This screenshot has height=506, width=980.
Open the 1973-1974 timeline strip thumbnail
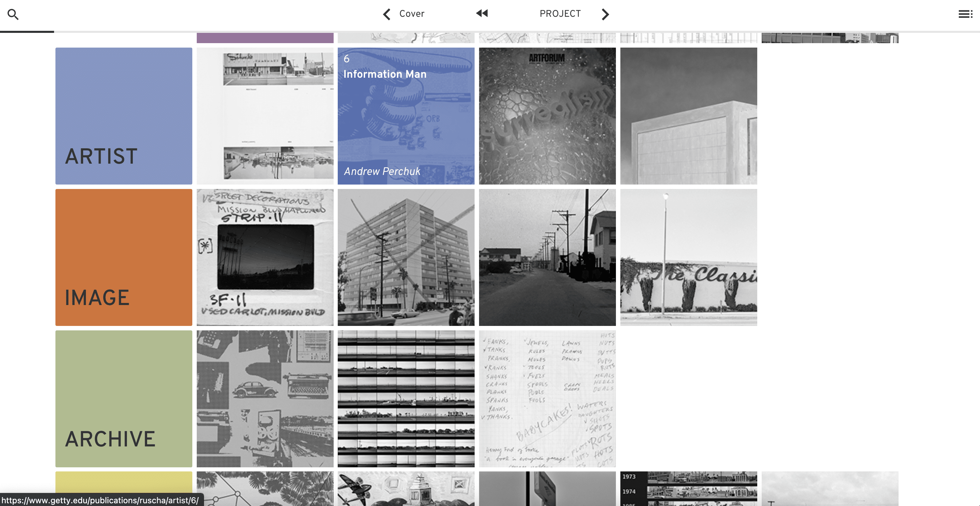tap(688, 489)
